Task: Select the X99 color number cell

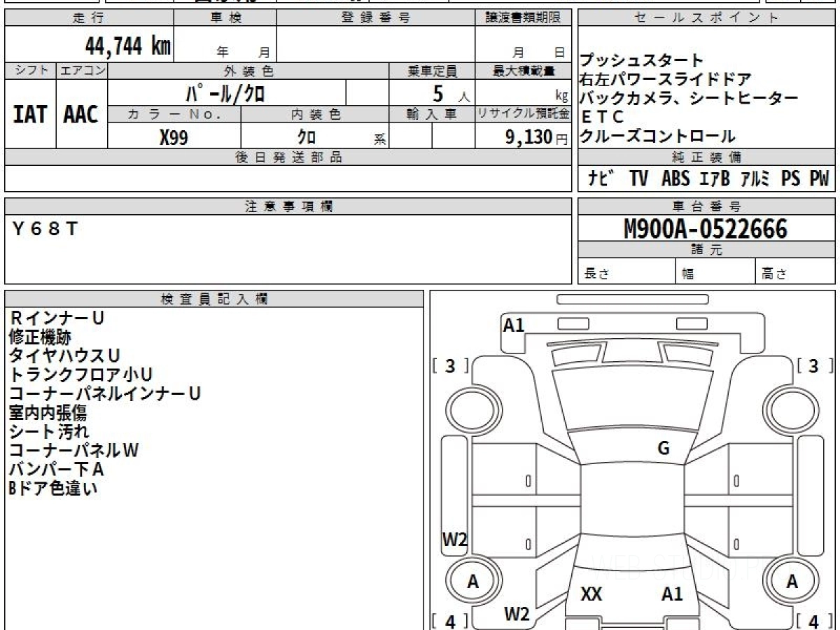Action: click(174, 138)
